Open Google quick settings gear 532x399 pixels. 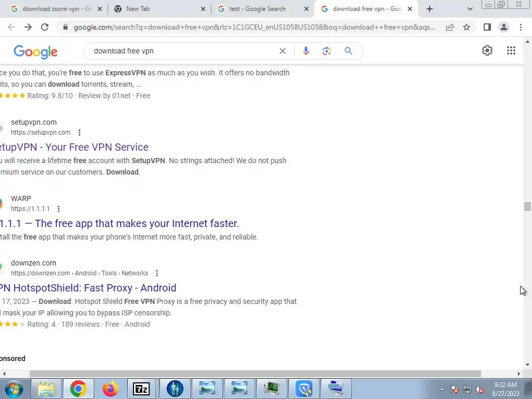(487, 50)
